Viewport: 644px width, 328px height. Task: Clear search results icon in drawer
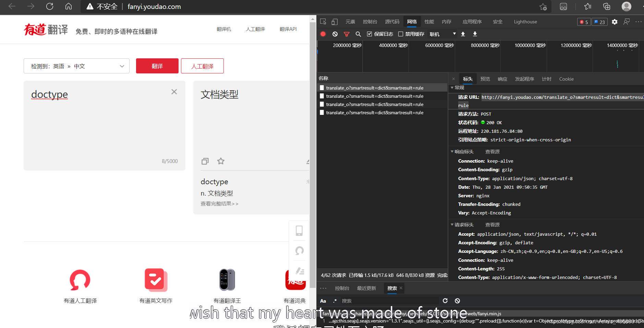point(457,301)
